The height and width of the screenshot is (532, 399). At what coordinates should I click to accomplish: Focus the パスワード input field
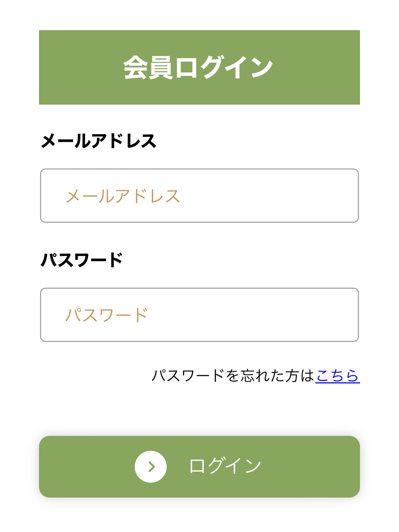tap(199, 315)
